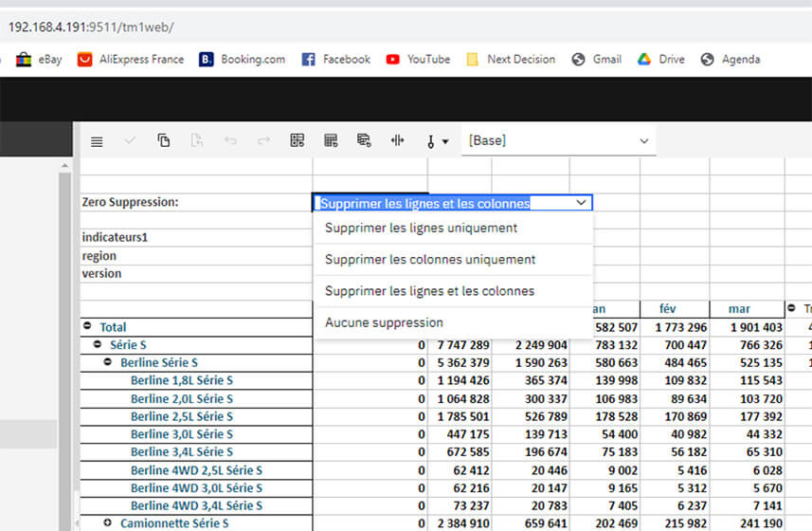Click the commit checkmark icon
812x531 pixels.
(130, 140)
